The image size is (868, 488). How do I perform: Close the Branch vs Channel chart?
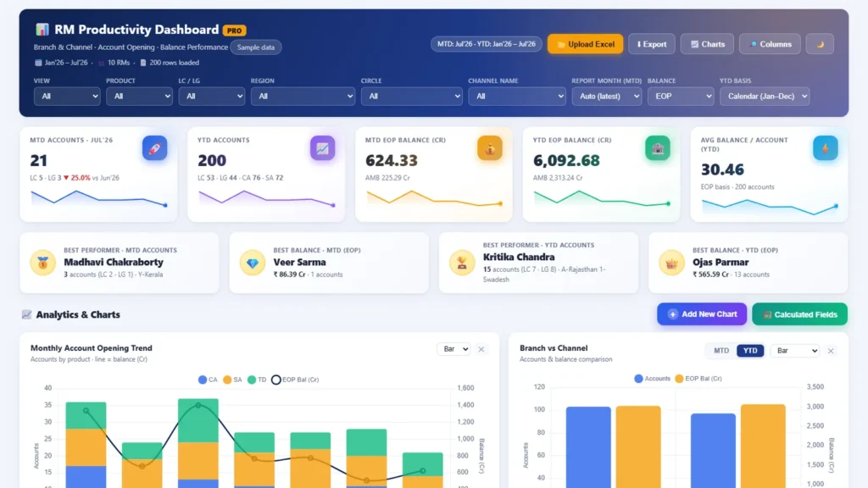point(831,351)
